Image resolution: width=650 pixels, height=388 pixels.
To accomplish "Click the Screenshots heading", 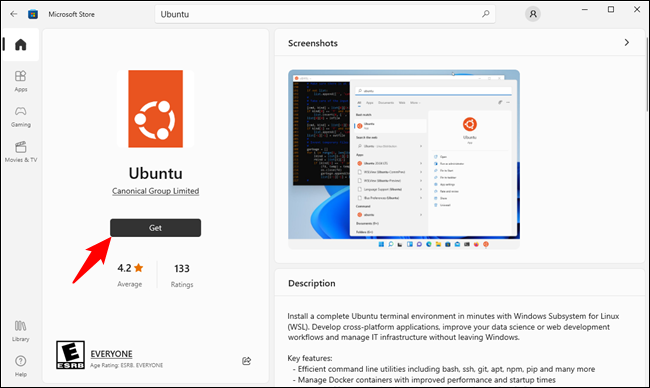I will 313,43.
